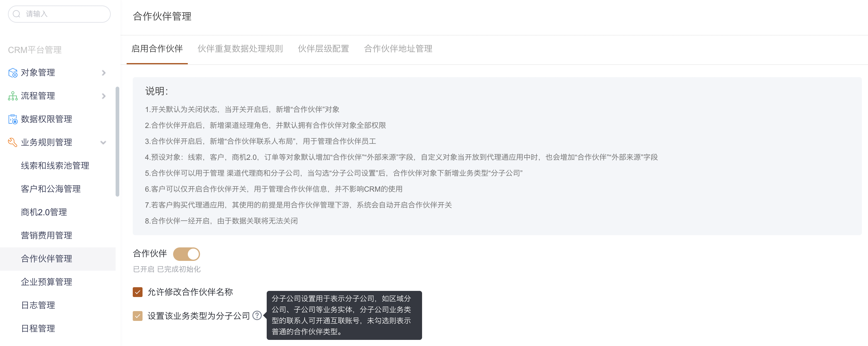The height and width of the screenshot is (346, 868).
Task: Click the 业务规则管理 wrench icon
Action: (x=13, y=143)
